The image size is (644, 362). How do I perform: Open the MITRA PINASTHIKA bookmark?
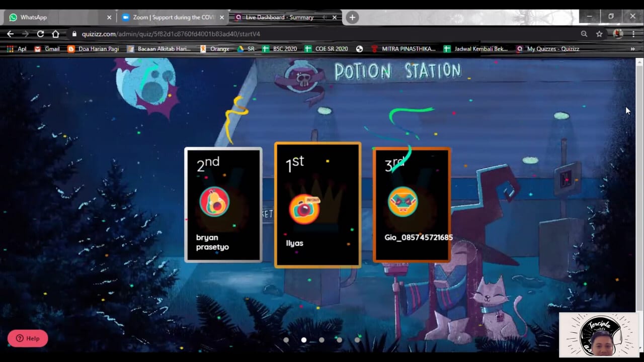[x=403, y=49]
